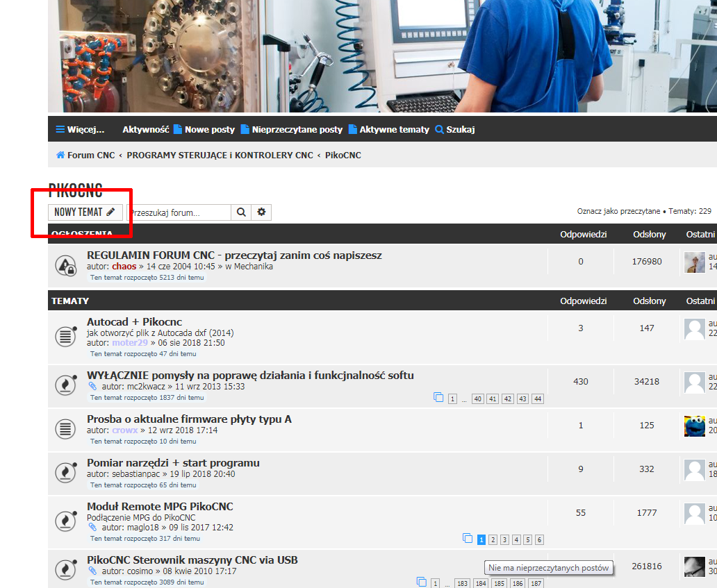Go to page 187 of PikoCNC Sterownik
The height and width of the screenshot is (588, 717).
(536, 583)
